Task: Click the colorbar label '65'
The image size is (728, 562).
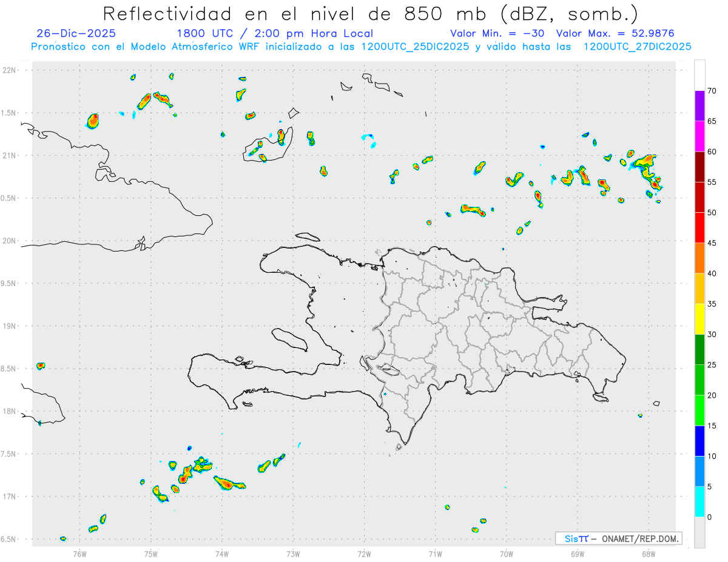Action: tap(712, 121)
